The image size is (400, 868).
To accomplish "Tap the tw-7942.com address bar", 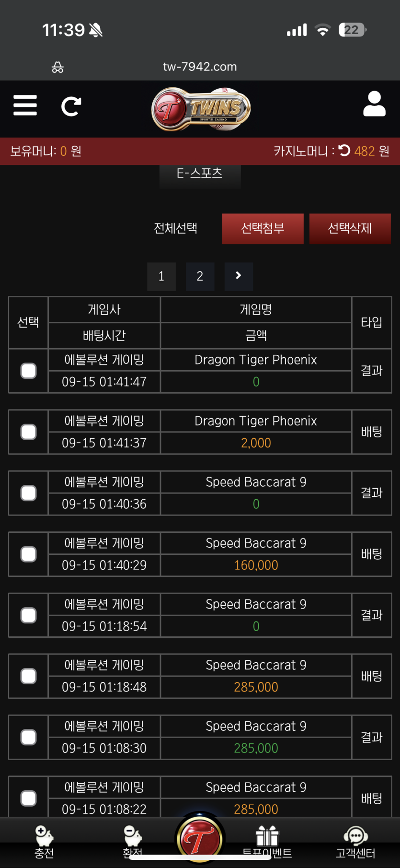I will click(x=200, y=67).
